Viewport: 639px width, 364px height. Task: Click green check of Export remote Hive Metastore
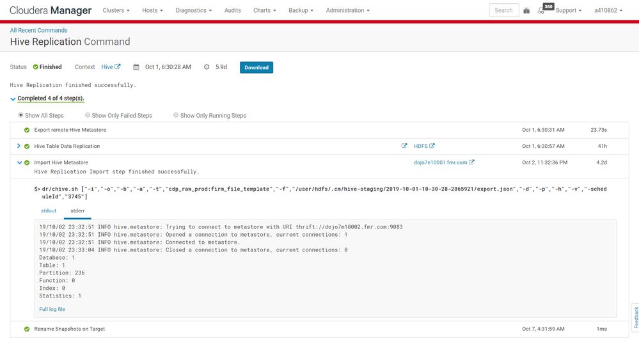[x=27, y=130]
